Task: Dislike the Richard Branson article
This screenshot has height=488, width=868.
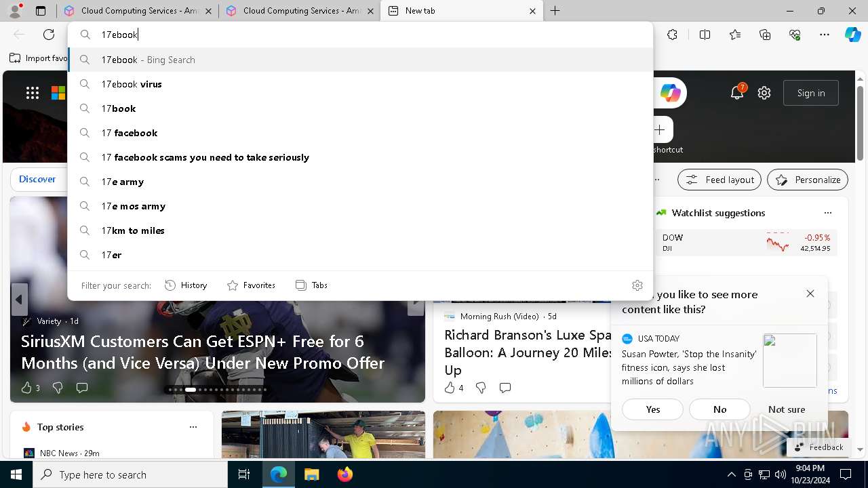Action: (x=481, y=388)
